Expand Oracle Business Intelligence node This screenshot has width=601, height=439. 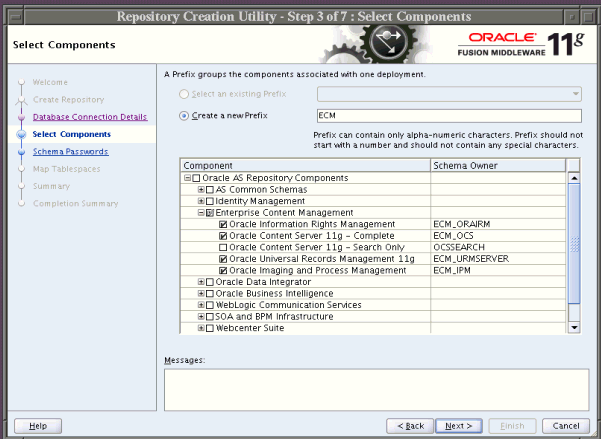click(201, 293)
